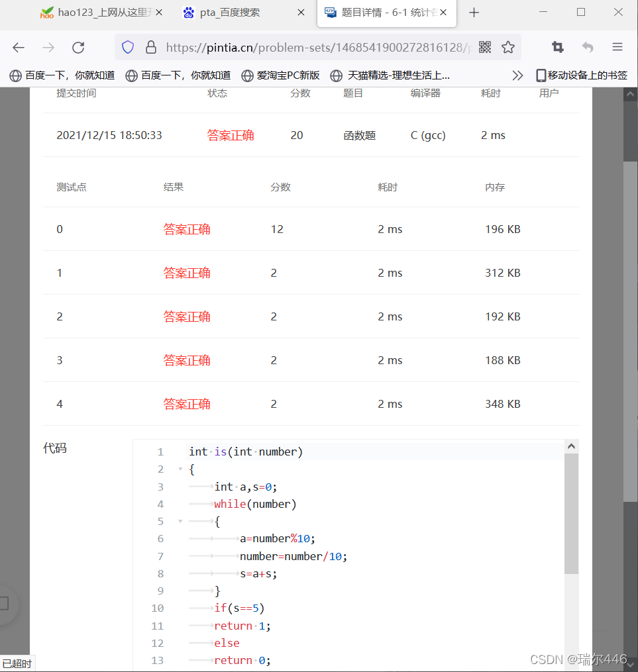Click the 196 KB memory value
This screenshot has width=638, height=672.
pos(502,229)
